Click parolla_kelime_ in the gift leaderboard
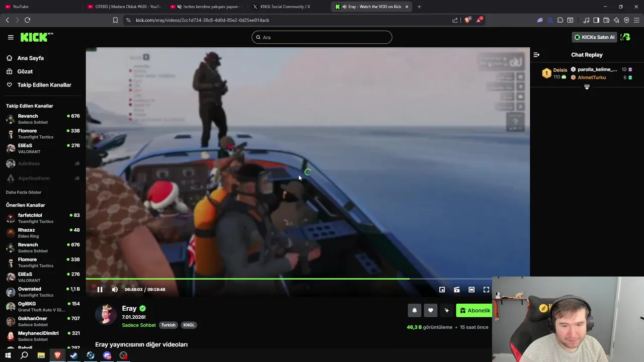 pyautogui.click(x=597, y=69)
